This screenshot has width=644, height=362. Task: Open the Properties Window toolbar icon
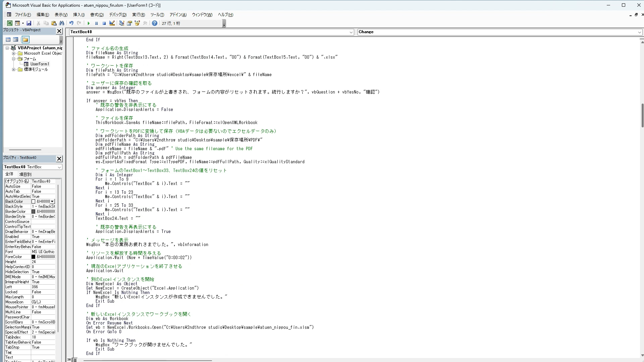coord(129,23)
